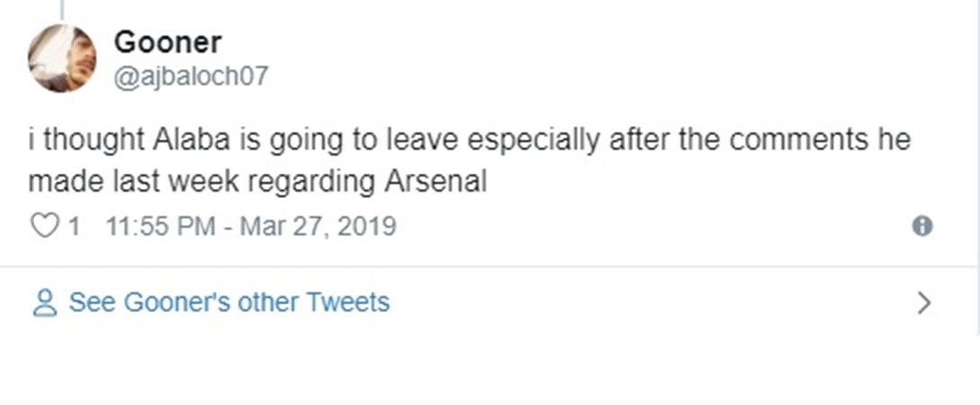Visit the @ajbaloch07 handle
Image resolution: width=980 pixels, height=405 pixels.
(x=191, y=76)
